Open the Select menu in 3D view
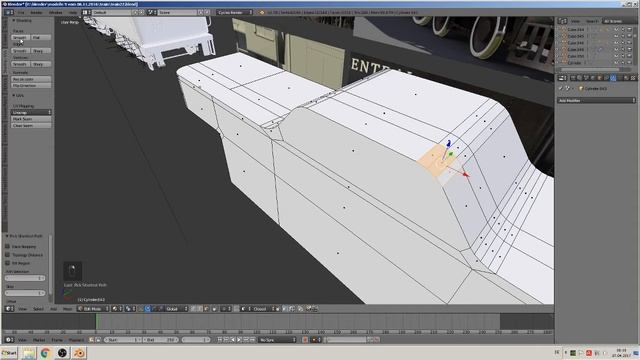The width and height of the screenshot is (640, 360). (x=38, y=309)
